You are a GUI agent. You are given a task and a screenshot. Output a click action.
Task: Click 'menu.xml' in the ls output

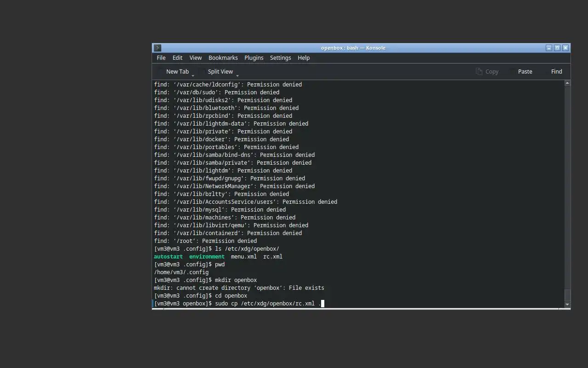coord(244,256)
